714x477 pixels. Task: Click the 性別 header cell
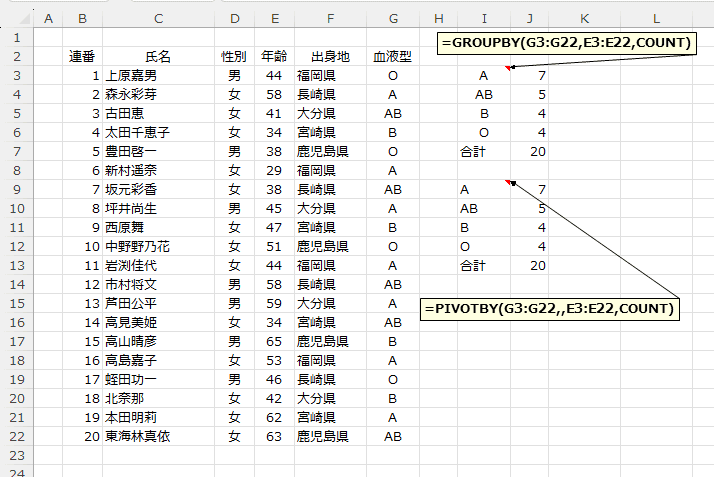point(233,57)
